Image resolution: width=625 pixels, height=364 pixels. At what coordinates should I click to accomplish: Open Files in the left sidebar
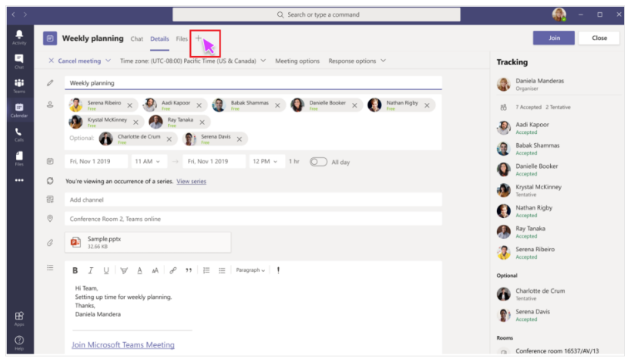(19, 158)
